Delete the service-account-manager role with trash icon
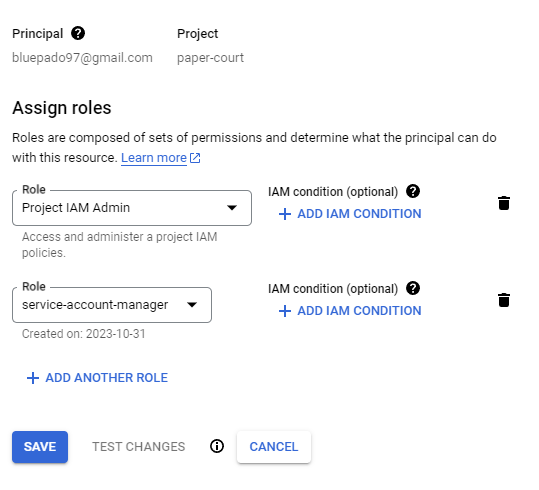This screenshot has width=539, height=490. (504, 300)
